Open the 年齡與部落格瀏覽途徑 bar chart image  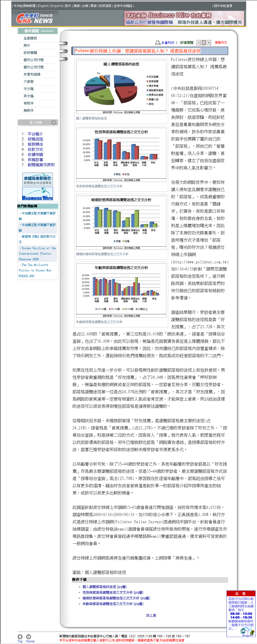coord(121,290)
